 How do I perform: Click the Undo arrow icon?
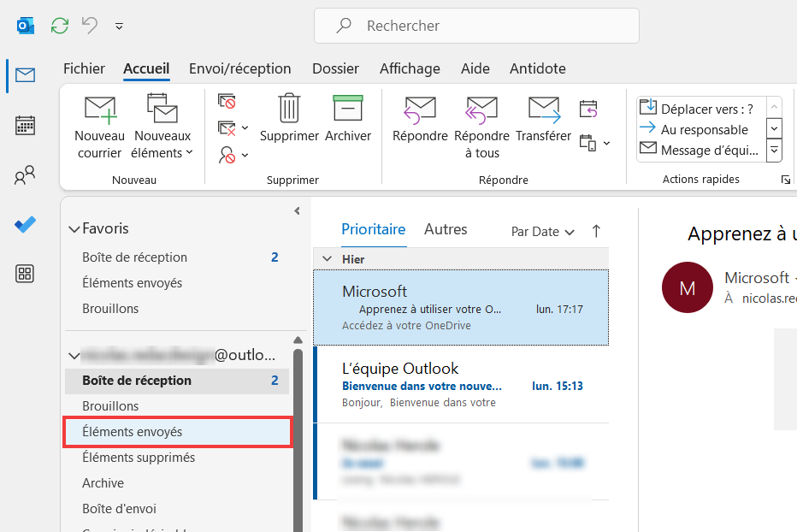tap(90, 25)
